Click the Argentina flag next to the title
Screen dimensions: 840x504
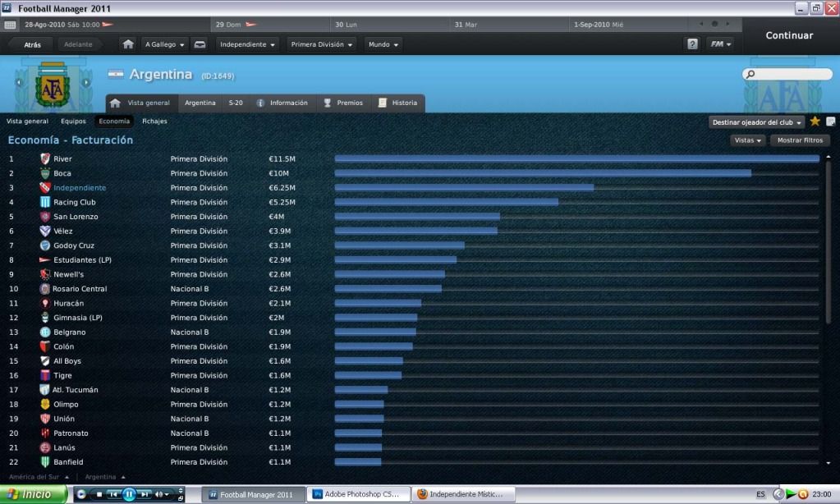coord(116,75)
